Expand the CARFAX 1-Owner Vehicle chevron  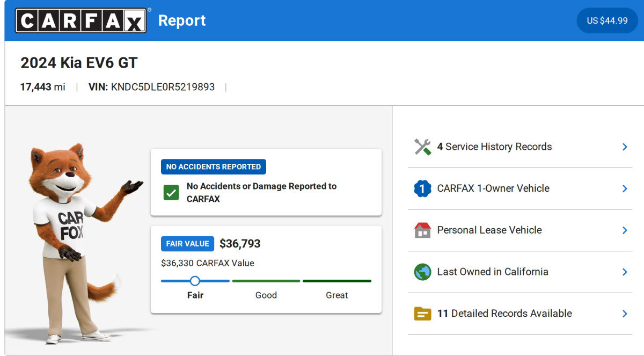(x=625, y=188)
